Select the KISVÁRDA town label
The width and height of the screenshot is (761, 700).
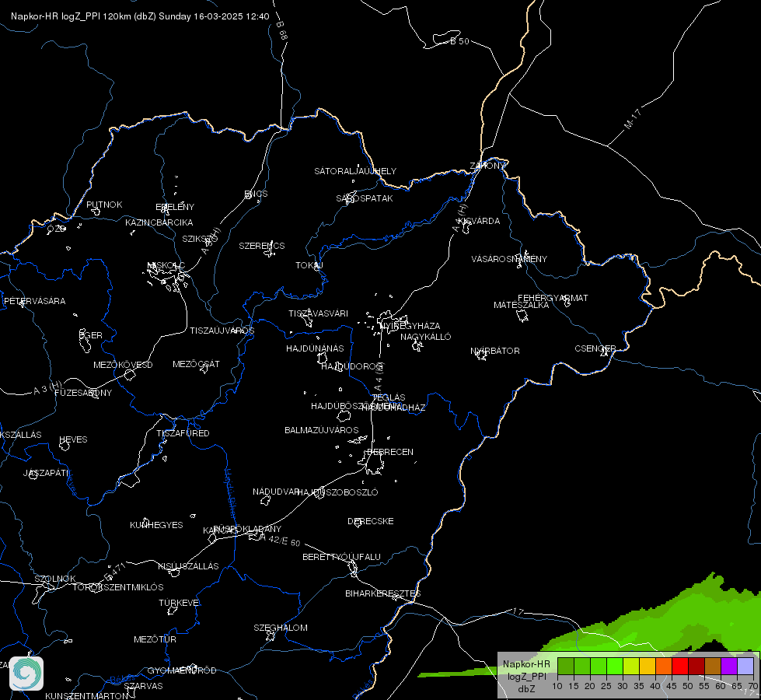479,221
